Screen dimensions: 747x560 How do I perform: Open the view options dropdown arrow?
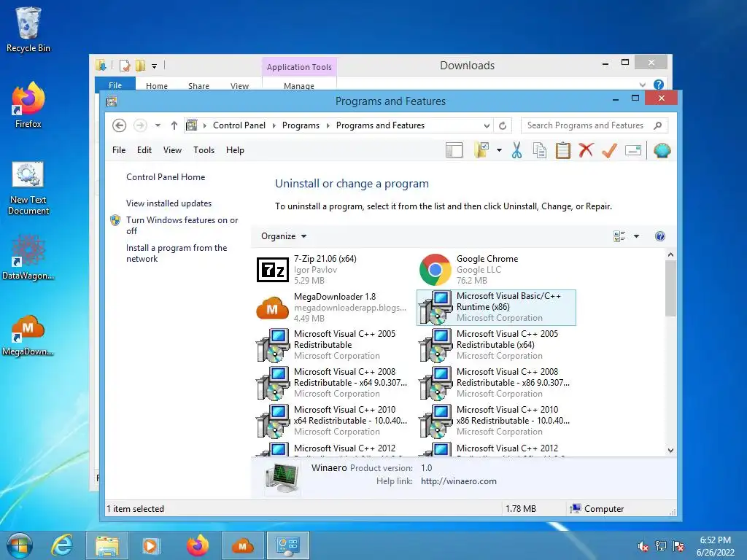pyautogui.click(x=636, y=236)
